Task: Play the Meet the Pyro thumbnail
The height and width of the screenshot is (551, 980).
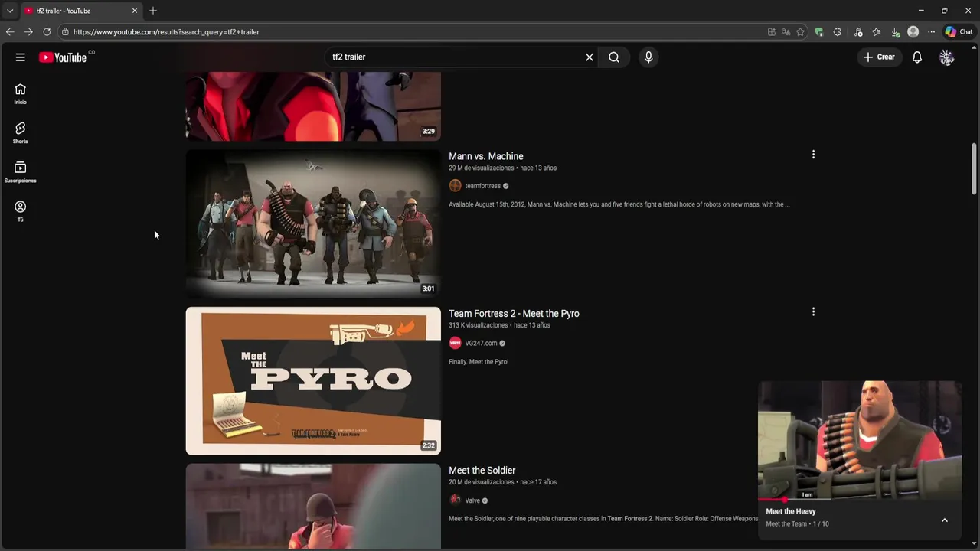Action: (x=313, y=380)
